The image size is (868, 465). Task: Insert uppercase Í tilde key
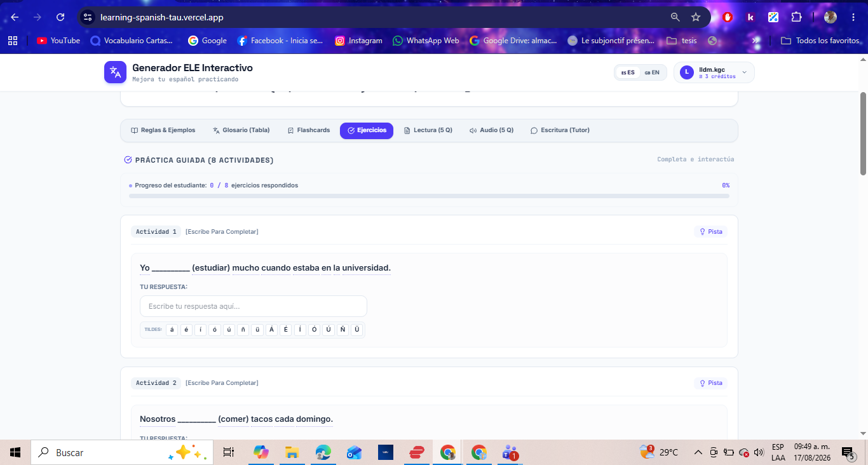point(300,330)
